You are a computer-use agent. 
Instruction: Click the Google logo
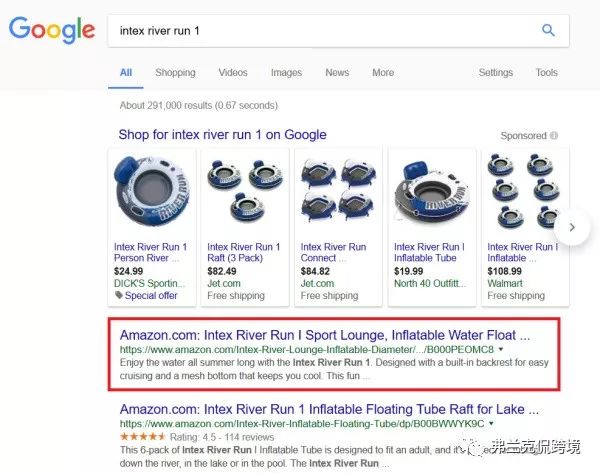[50, 29]
